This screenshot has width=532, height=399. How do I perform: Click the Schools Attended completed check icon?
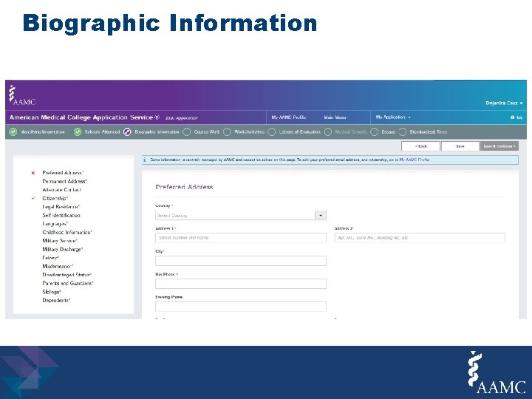tap(78, 132)
